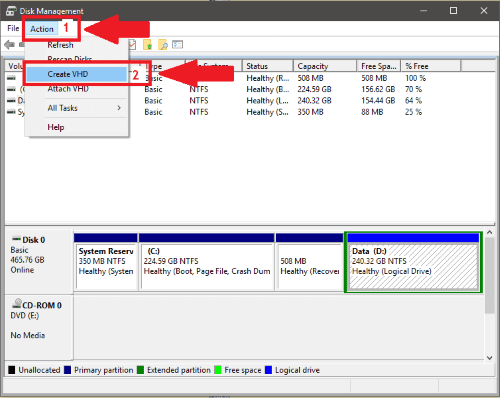This screenshot has width=500, height=398.
Task: Choose Refresh from the Action menu
Action: [x=60, y=45]
